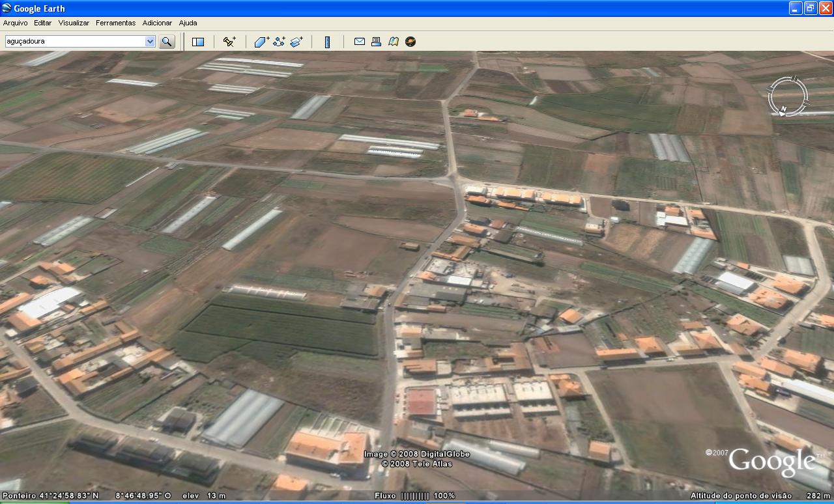Click the print icon

(376, 42)
